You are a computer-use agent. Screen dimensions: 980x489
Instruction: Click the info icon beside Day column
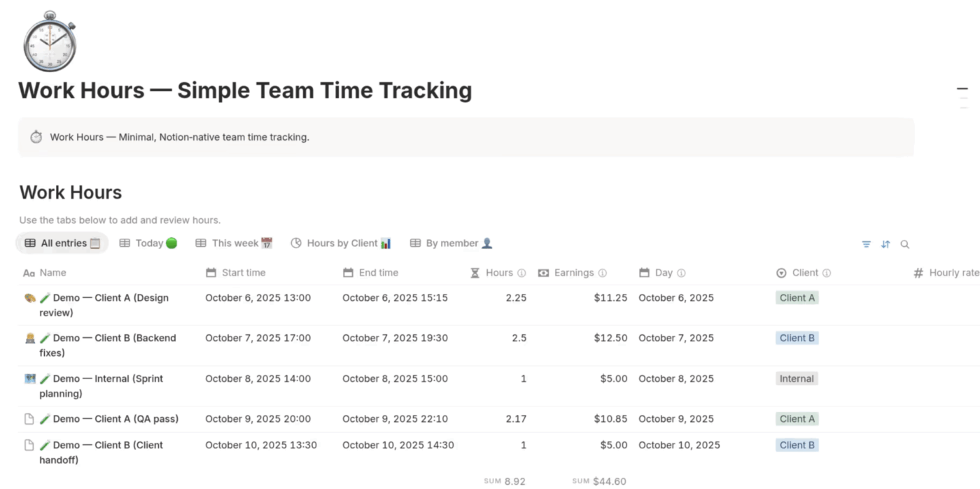682,274
